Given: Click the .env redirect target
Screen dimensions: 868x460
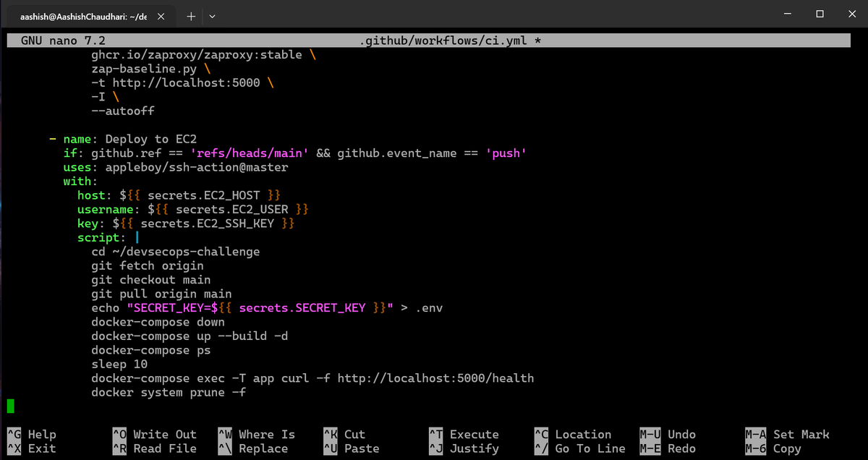Looking at the screenshot, I should 429,308.
